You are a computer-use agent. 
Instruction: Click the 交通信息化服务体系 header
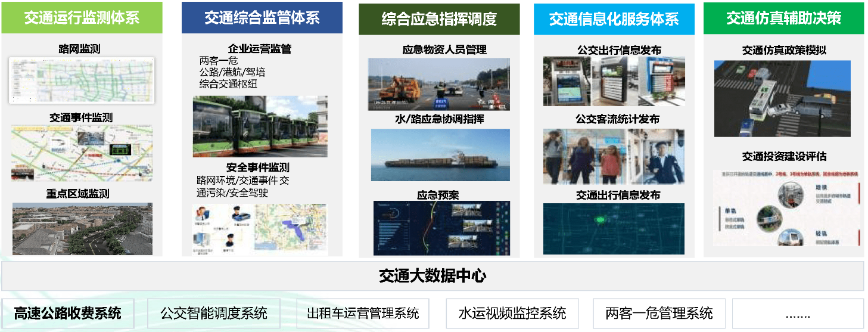coord(614,19)
